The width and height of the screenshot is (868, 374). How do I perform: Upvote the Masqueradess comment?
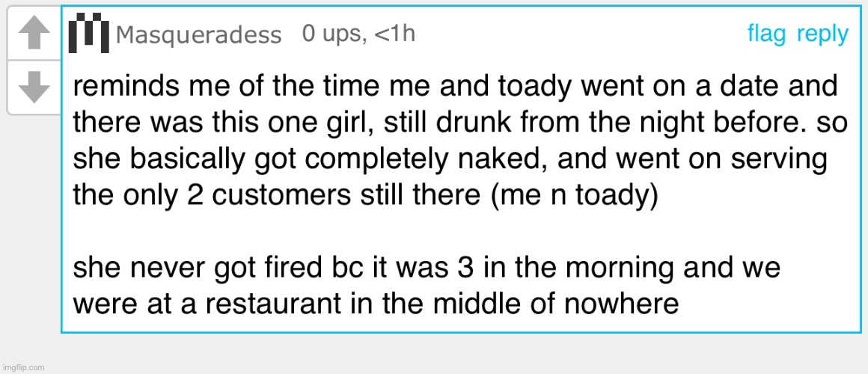tap(34, 35)
